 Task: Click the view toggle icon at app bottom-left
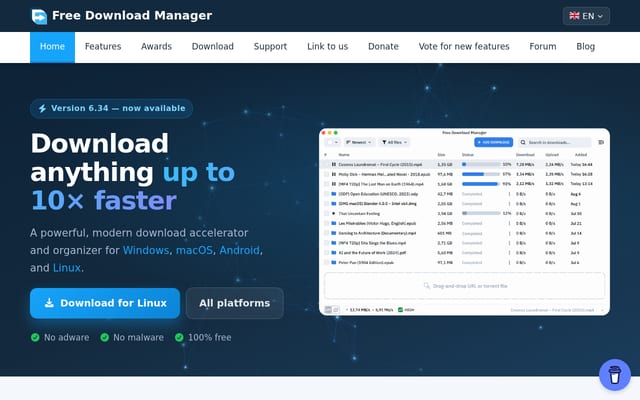coord(332,310)
